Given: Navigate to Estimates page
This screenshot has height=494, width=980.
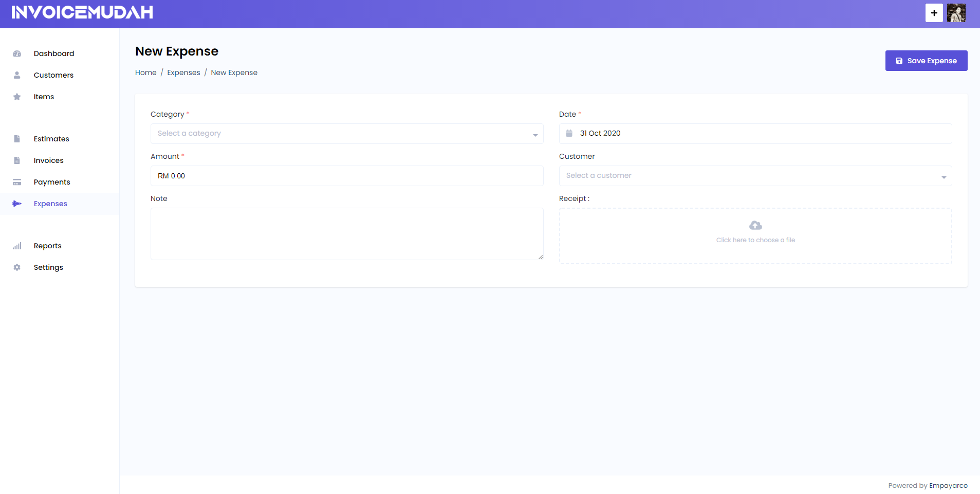Looking at the screenshot, I should click(60, 139).
